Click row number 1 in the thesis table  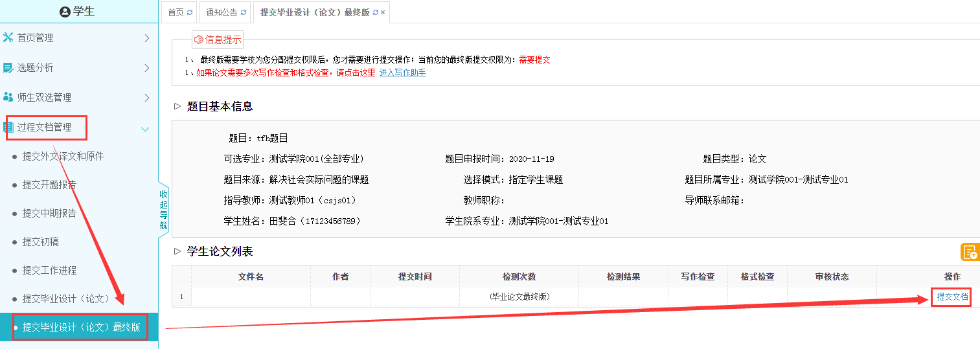click(181, 297)
